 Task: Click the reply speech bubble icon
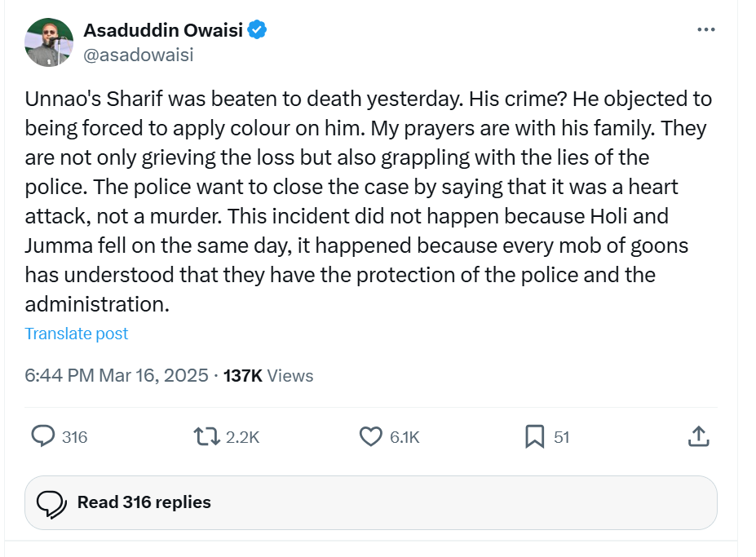[42, 437]
